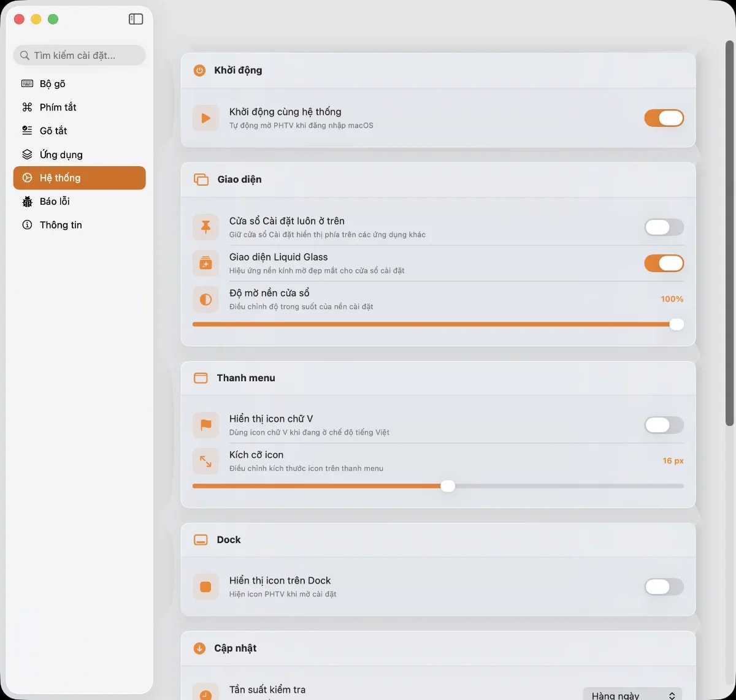
Task: Disable Khởi động cùng hệ thống toggle
Action: pos(664,118)
